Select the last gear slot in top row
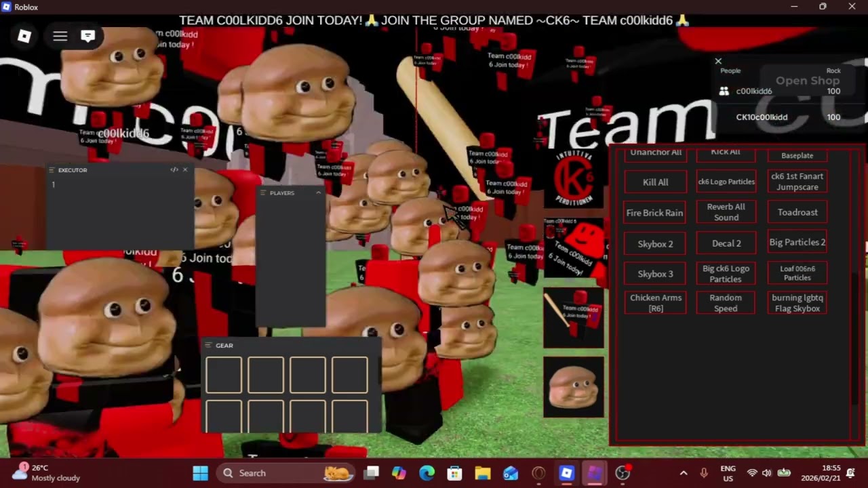The height and width of the screenshot is (488, 868). pyautogui.click(x=350, y=375)
